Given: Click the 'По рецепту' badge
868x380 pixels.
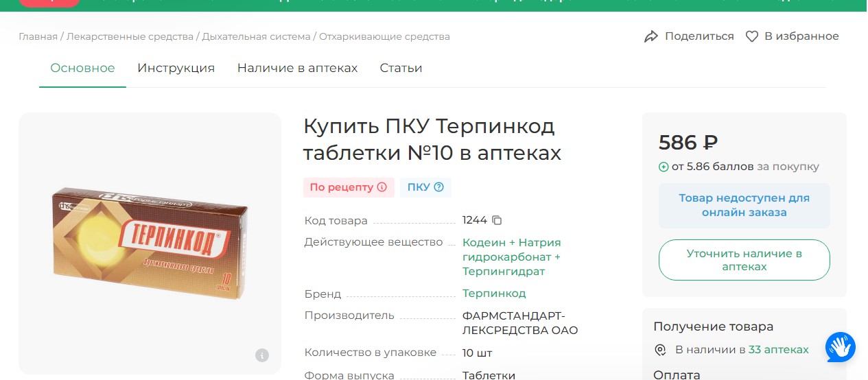Looking at the screenshot, I should 349,187.
